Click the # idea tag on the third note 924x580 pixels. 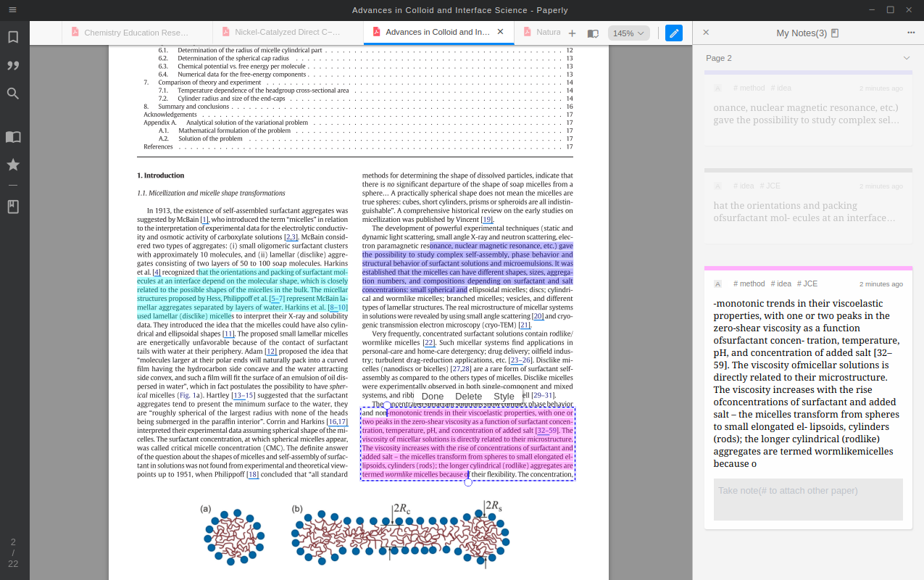pos(781,283)
